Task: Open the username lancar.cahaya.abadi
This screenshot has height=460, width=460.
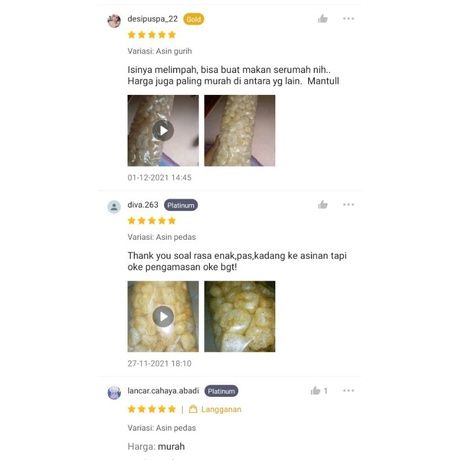Action: point(163,391)
